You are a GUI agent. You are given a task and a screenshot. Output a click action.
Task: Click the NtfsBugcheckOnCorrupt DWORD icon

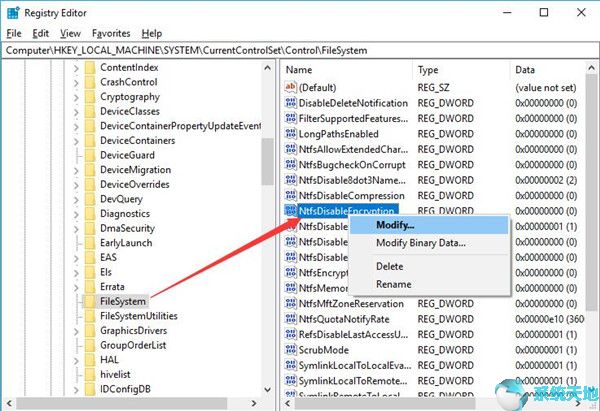pos(290,165)
